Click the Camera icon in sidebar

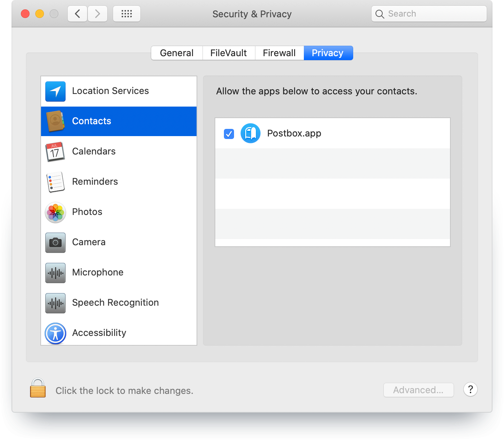55,242
